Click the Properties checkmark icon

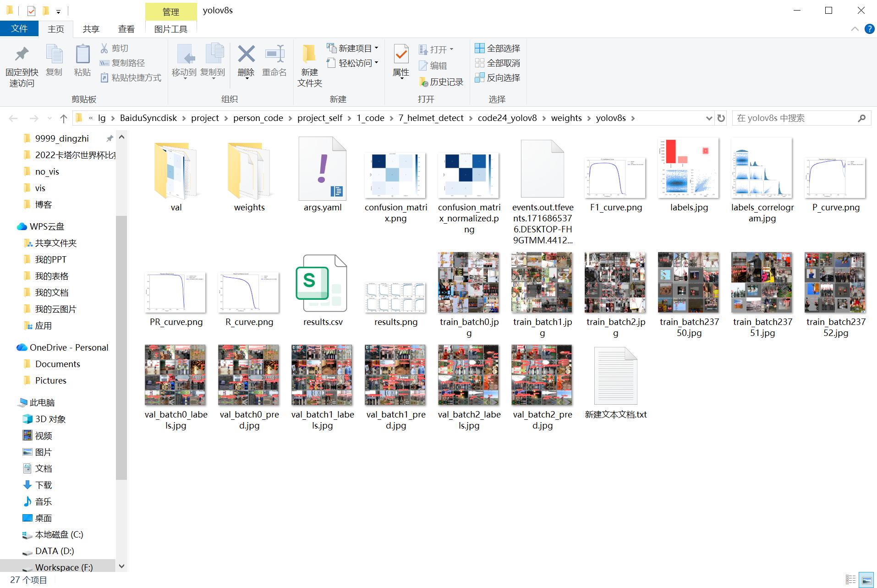401,55
